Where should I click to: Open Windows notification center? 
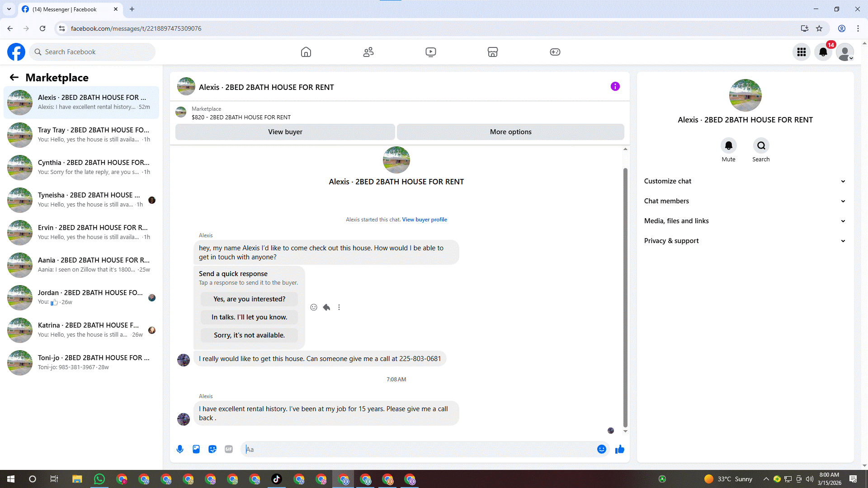[853, 479]
